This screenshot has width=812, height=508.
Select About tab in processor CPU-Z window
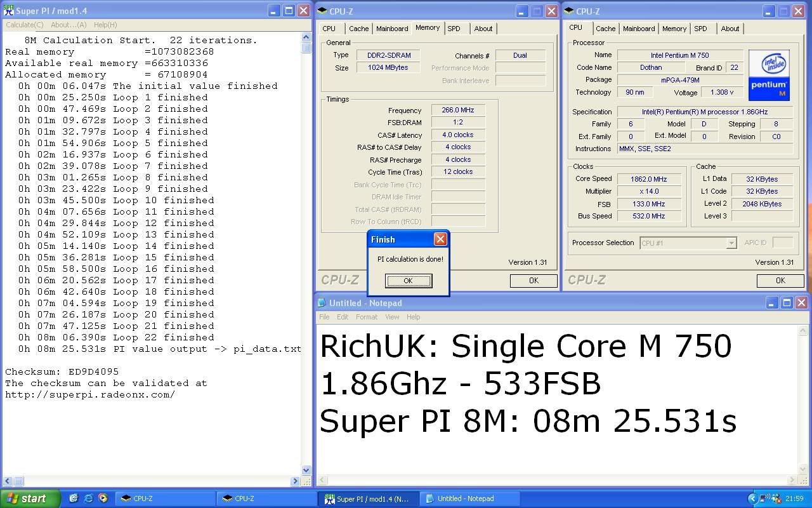(730, 29)
